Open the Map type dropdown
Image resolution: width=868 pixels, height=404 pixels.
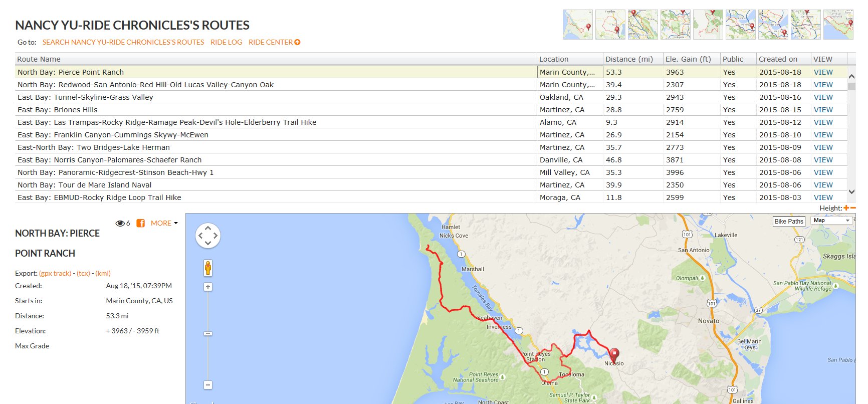point(832,221)
